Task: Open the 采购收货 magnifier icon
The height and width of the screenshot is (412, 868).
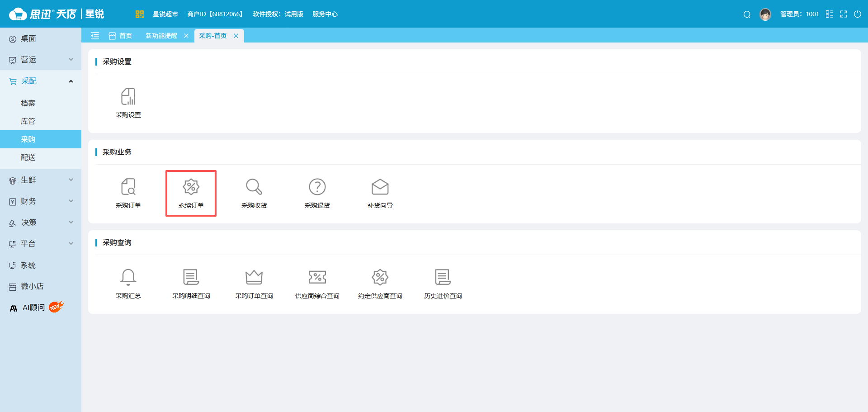Action: (x=254, y=187)
